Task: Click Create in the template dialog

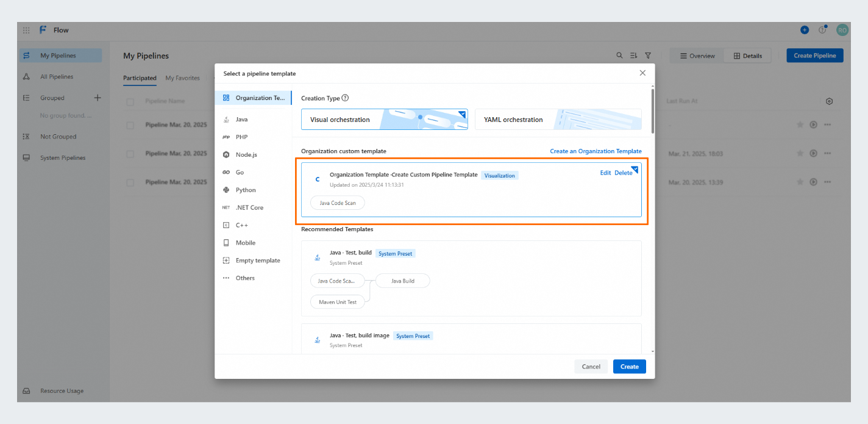Action: coord(629,367)
